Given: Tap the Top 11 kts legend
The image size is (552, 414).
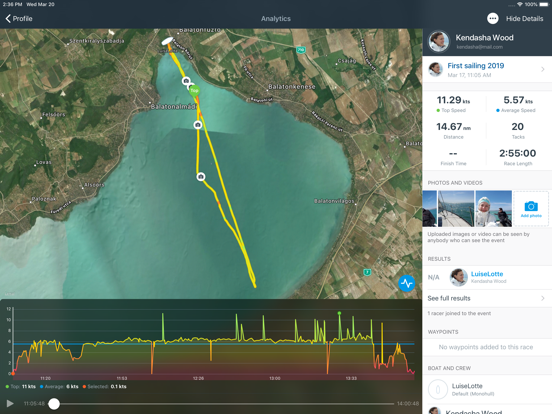Looking at the screenshot, I should (20, 387).
